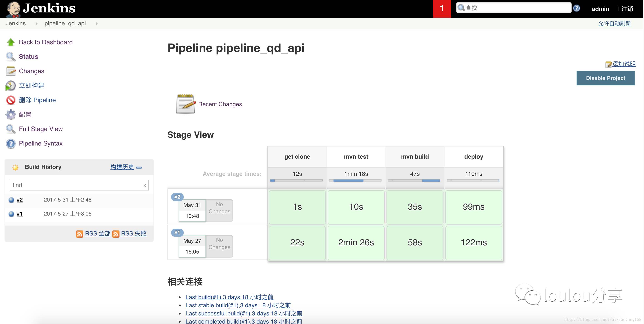Click the Full Stage View icon
Screen dimensions: 644x324
click(x=10, y=129)
